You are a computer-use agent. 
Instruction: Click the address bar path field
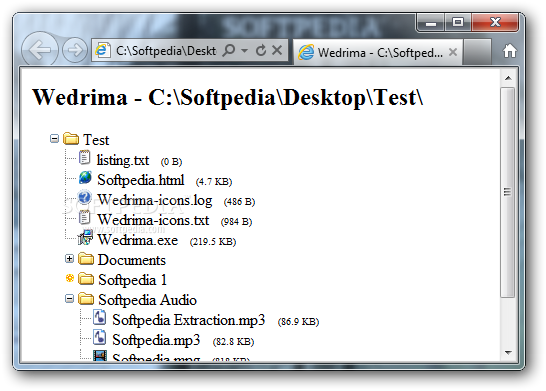coord(166,51)
